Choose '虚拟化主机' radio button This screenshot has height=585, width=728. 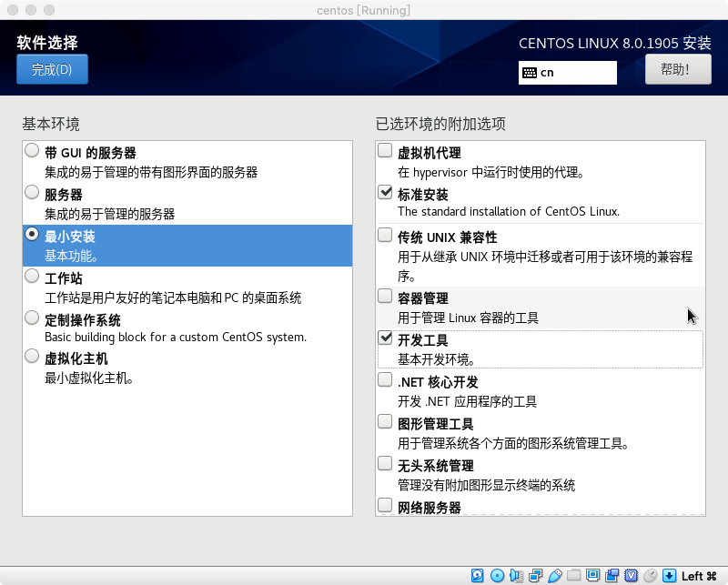[32, 356]
